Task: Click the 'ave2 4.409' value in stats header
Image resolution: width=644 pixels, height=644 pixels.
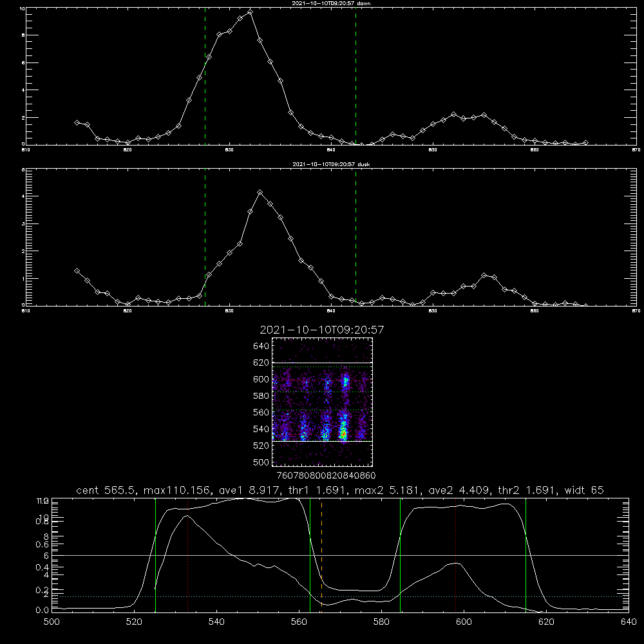Action: pyautogui.click(x=459, y=490)
